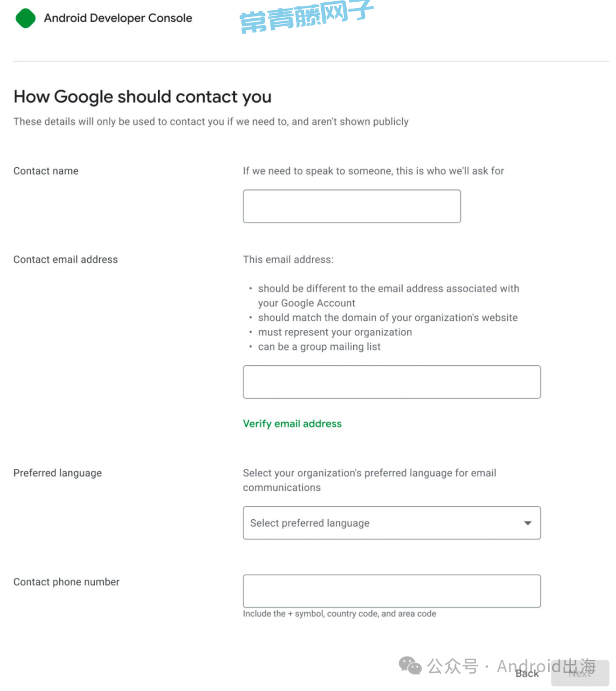Click the Contact phone number field label
Image resolution: width=616 pixels, height=691 pixels.
[67, 582]
